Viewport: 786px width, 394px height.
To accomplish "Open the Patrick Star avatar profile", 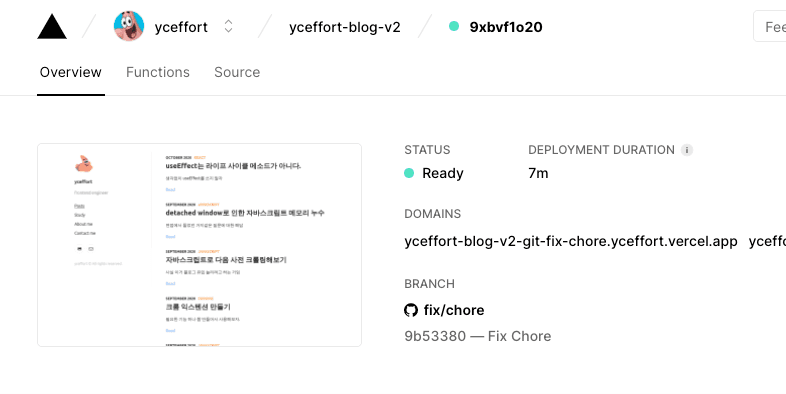I will coord(129,27).
